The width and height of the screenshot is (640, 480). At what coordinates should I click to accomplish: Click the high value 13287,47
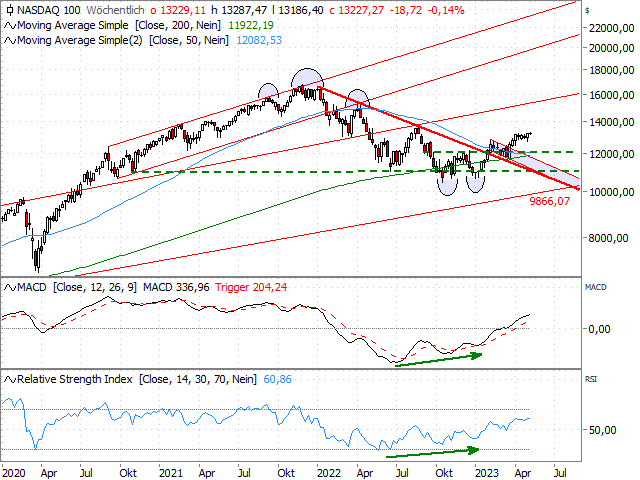click(242, 10)
